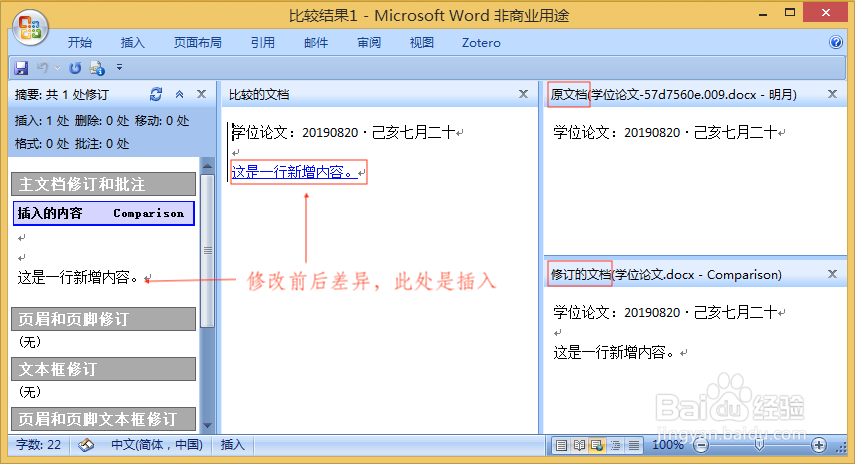The height and width of the screenshot is (464, 855).
Task: Click the 页眉和页脚修订 section header
Action: 104,319
